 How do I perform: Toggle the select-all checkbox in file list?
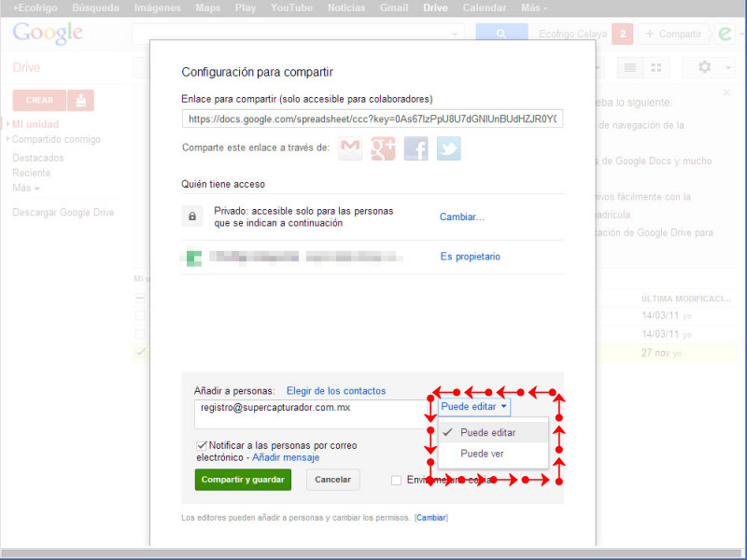[139, 299]
